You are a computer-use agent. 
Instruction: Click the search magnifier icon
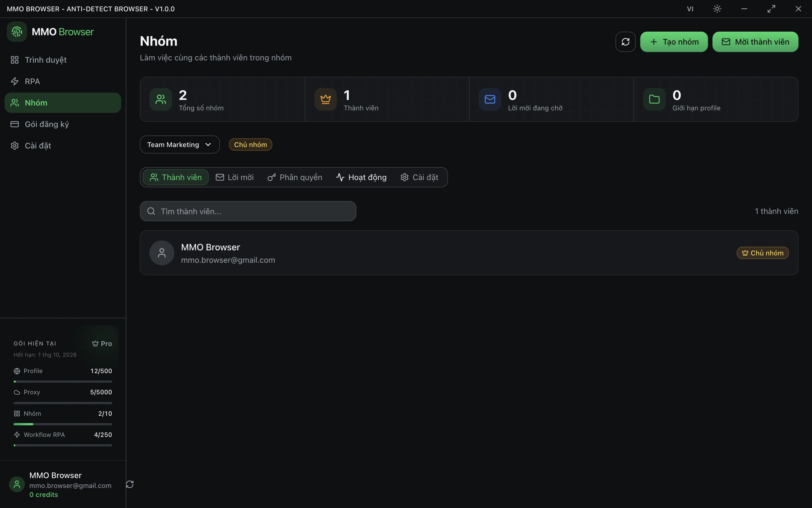click(x=151, y=211)
